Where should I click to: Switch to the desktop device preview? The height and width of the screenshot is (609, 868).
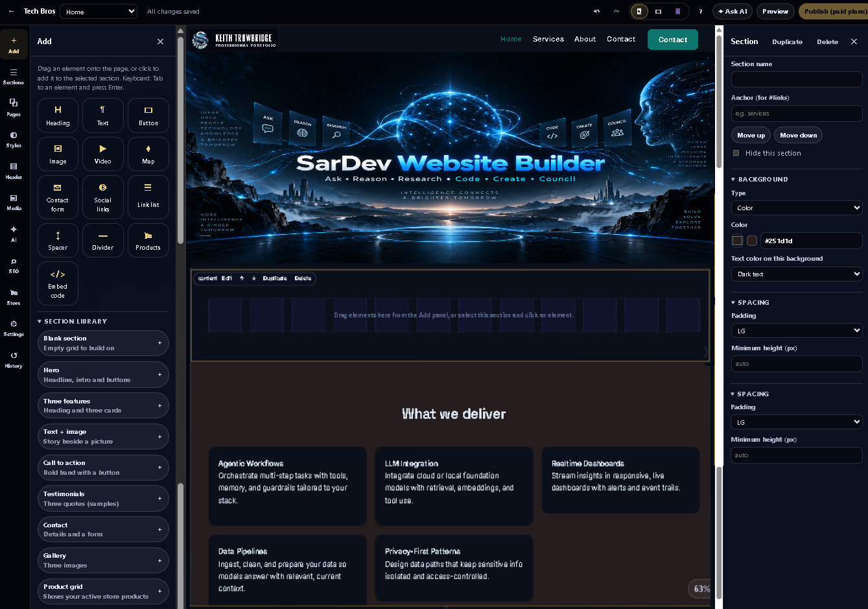[x=639, y=11]
